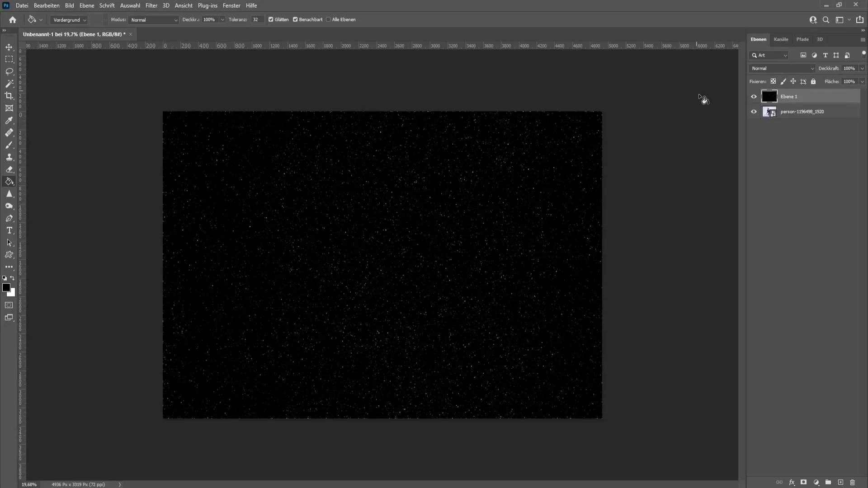Viewport: 868px width, 488px height.
Task: Select the Eraser tool
Action: [x=9, y=169]
